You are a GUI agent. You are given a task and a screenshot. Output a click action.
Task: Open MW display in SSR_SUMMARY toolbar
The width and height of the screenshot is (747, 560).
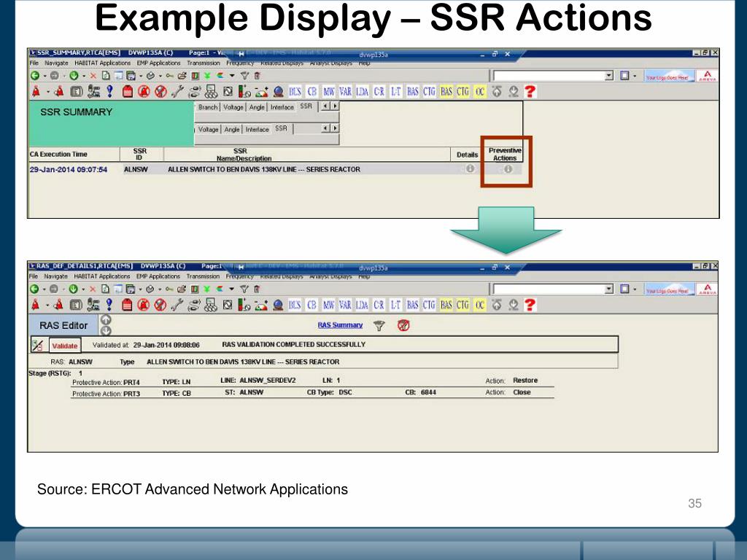click(329, 91)
